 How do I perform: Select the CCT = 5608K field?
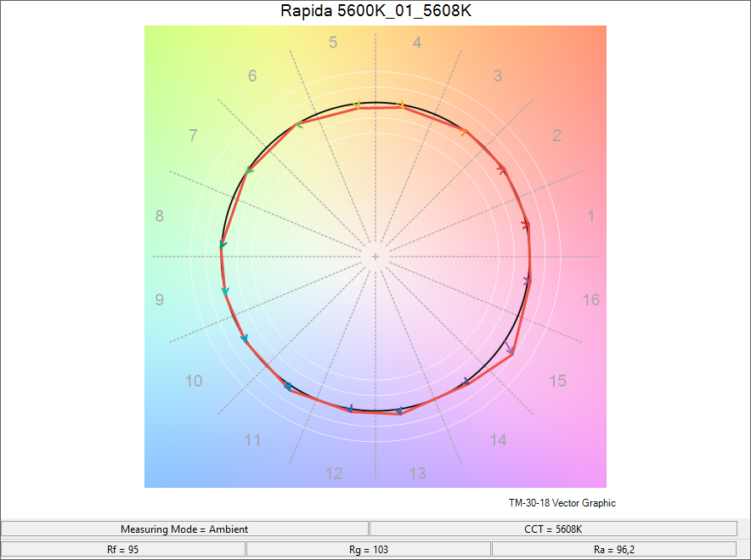553,529
